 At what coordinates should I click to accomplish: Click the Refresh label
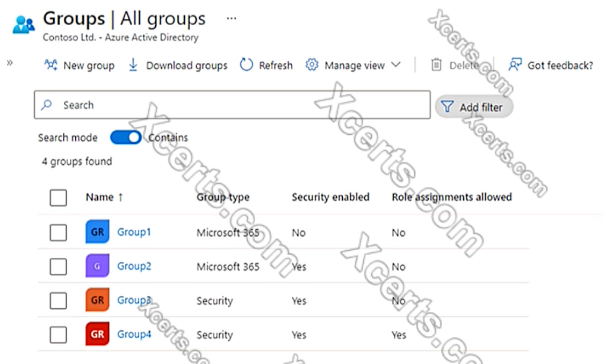click(276, 65)
